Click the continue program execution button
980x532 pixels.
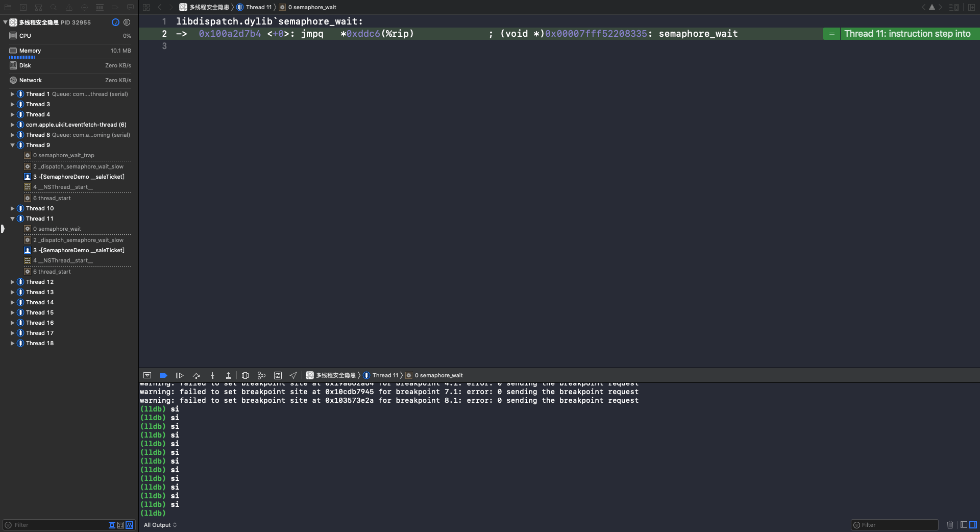click(x=180, y=375)
